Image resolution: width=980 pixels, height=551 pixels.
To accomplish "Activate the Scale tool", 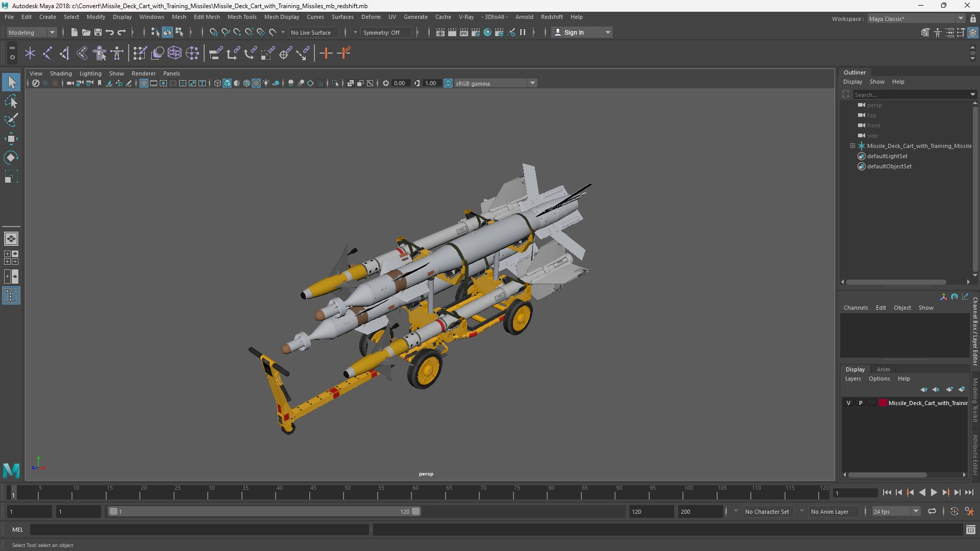I will 11,177.
